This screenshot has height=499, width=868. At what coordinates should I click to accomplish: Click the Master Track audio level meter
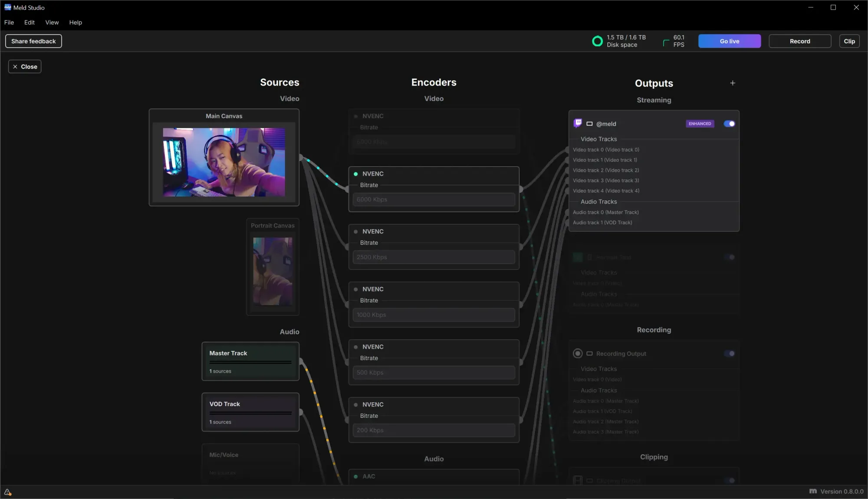250,362
